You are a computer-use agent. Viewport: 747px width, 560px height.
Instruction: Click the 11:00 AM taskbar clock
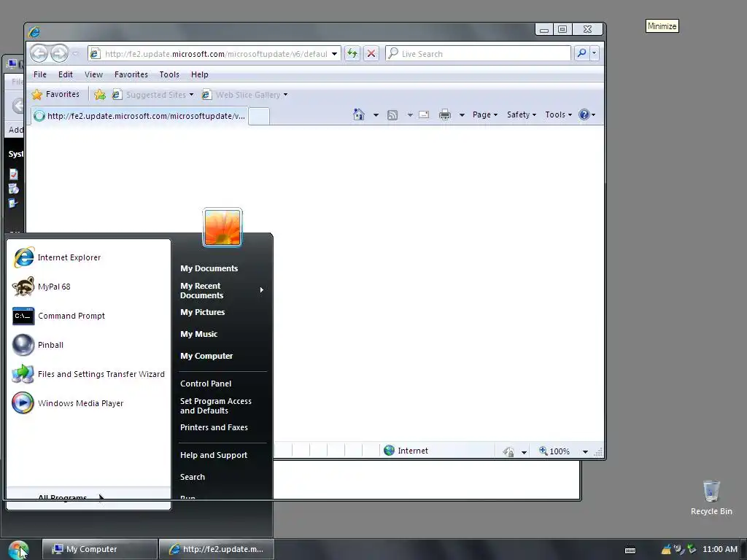tap(719, 550)
